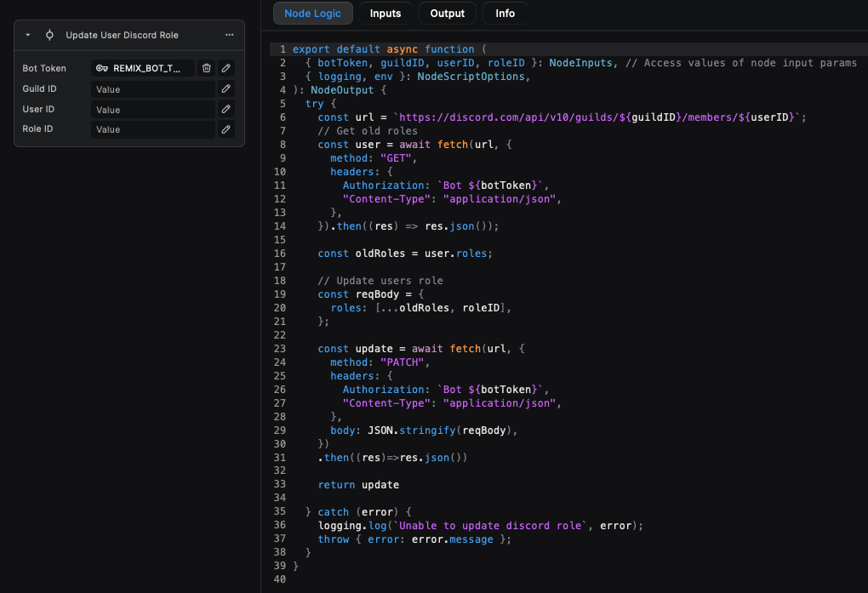Focus the User ID value field

153,110
